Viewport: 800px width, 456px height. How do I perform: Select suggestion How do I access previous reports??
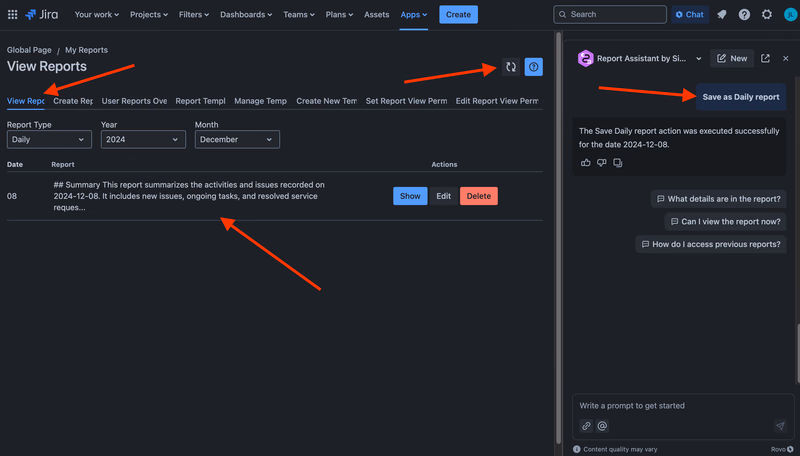pyautogui.click(x=711, y=244)
